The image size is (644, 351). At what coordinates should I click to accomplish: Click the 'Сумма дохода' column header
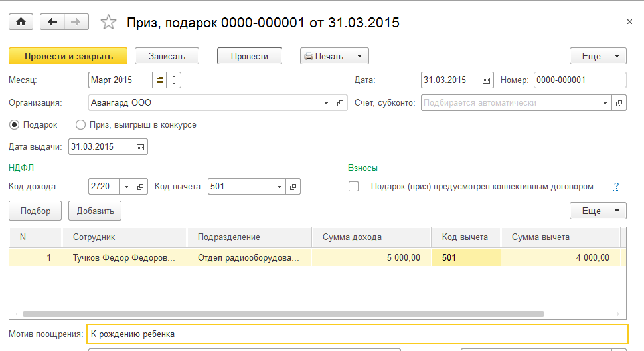click(371, 237)
